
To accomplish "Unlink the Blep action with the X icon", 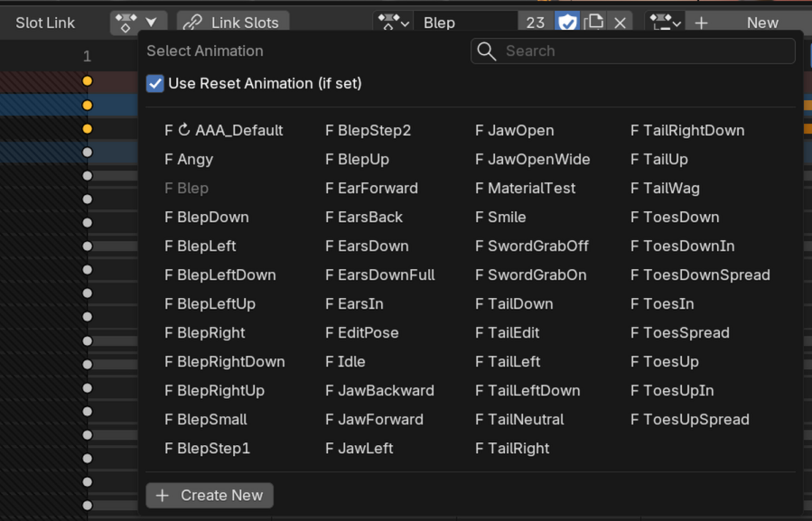I will coord(620,23).
